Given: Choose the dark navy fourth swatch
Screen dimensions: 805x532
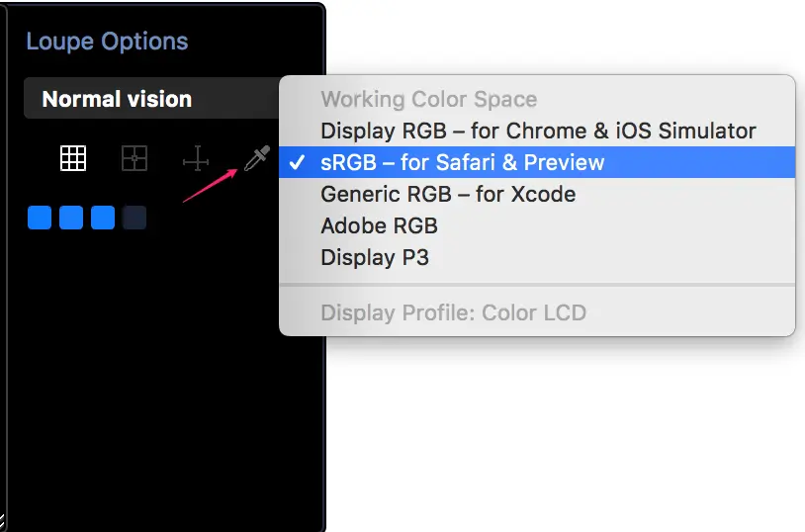Looking at the screenshot, I should coord(134,218).
